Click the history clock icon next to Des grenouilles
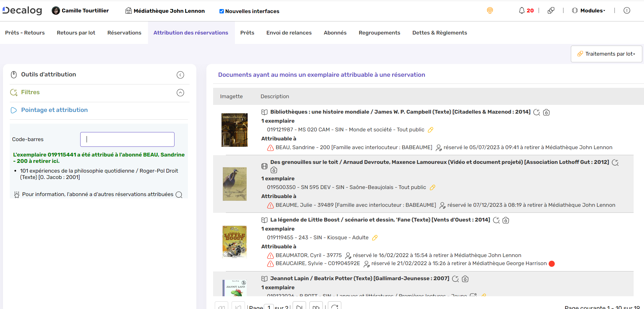The height and width of the screenshot is (309, 644). point(615,163)
